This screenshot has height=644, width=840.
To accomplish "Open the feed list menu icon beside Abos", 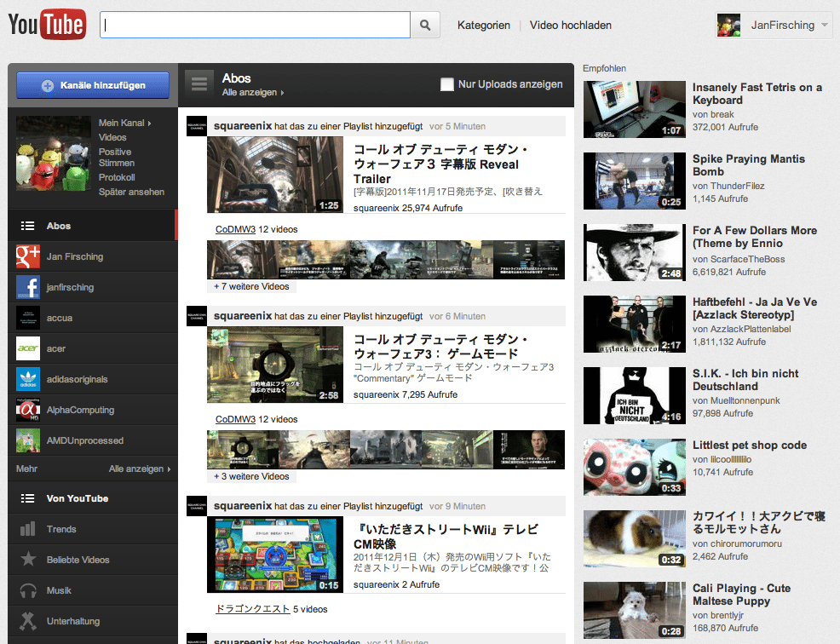I will (x=199, y=84).
